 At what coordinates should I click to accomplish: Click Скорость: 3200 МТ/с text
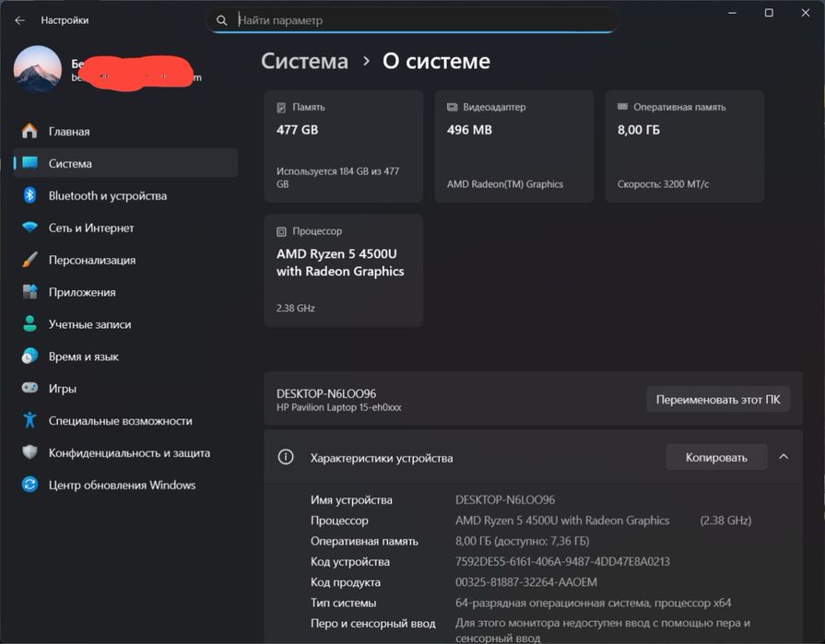[663, 184]
